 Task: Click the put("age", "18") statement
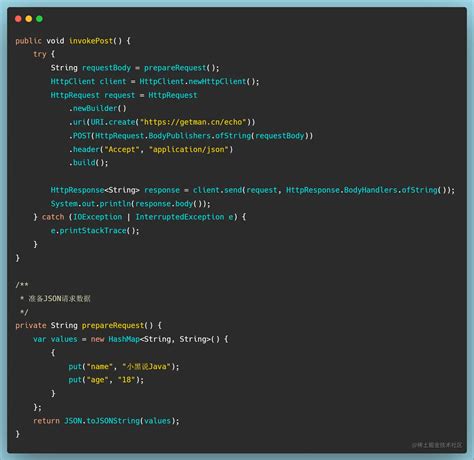coord(106,380)
